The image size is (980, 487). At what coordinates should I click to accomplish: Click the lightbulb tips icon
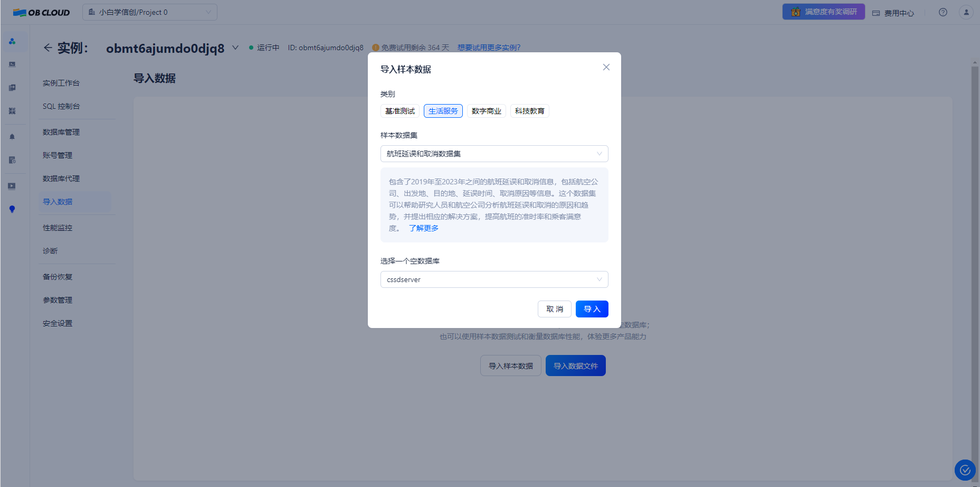click(12, 209)
